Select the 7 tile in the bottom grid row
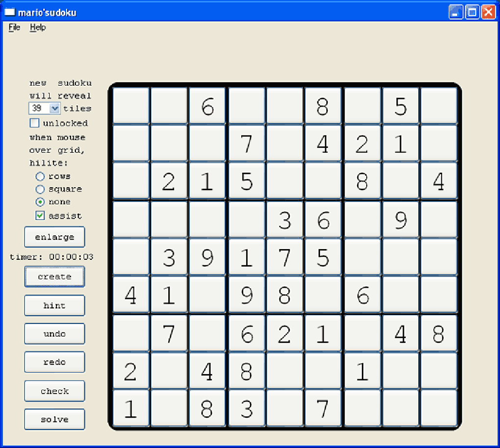 [x=323, y=408]
